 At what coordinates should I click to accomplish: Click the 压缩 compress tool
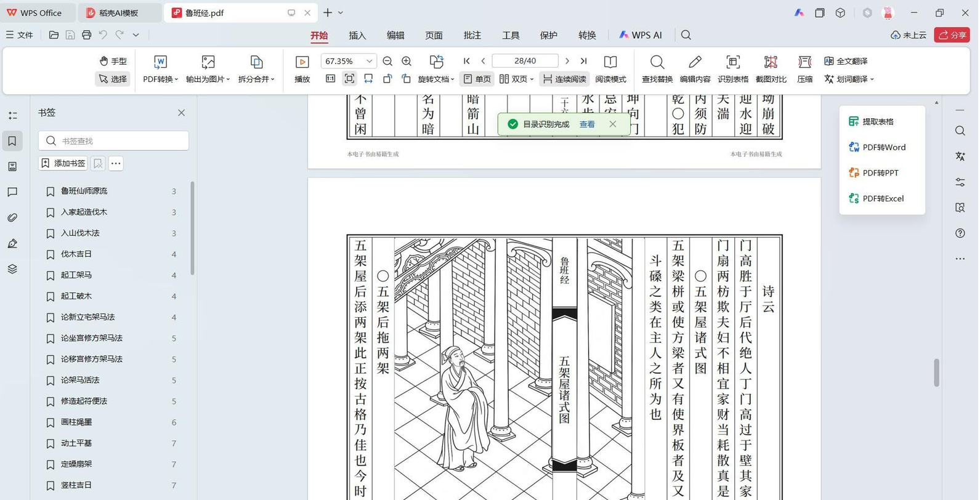tap(804, 69)
